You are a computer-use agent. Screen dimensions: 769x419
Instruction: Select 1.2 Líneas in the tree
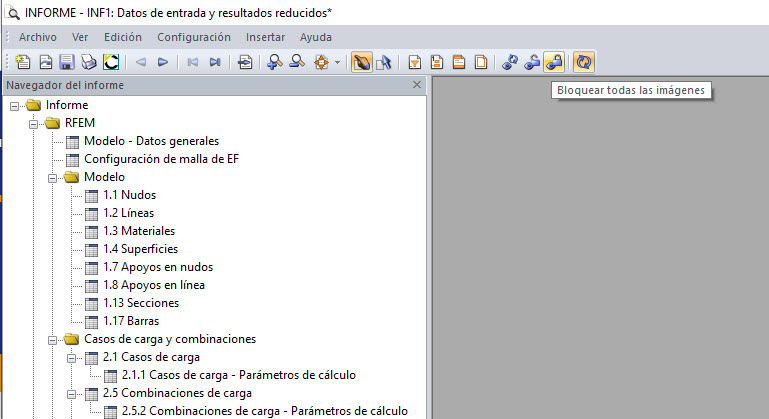pyautogui.click(x=128, y=213)
